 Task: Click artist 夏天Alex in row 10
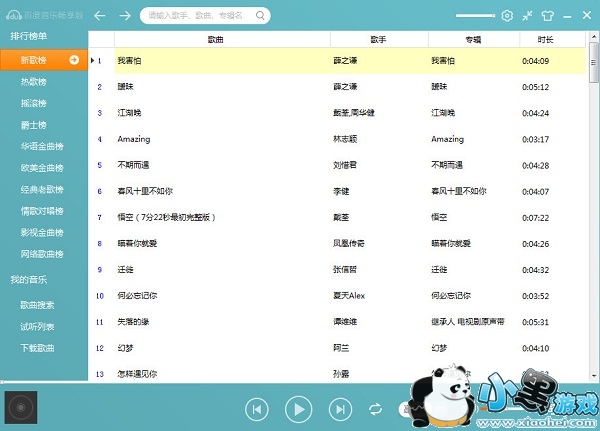click(349, 295)
